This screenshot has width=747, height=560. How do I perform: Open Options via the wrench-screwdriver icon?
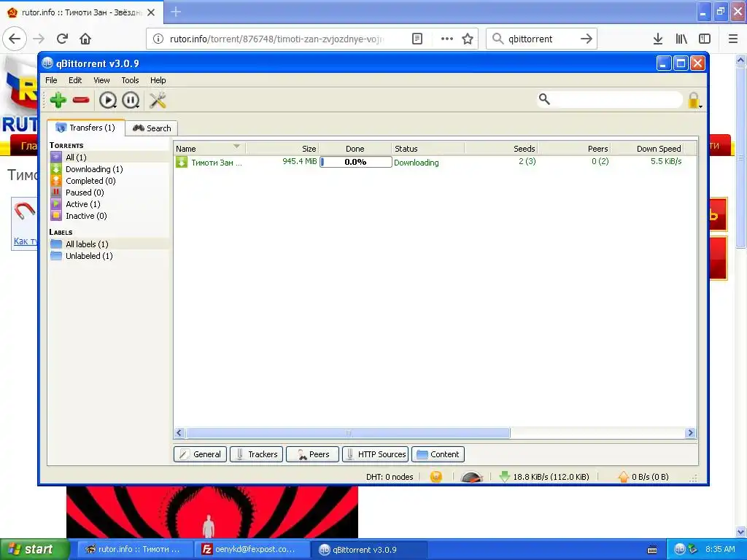pos(158,100)
